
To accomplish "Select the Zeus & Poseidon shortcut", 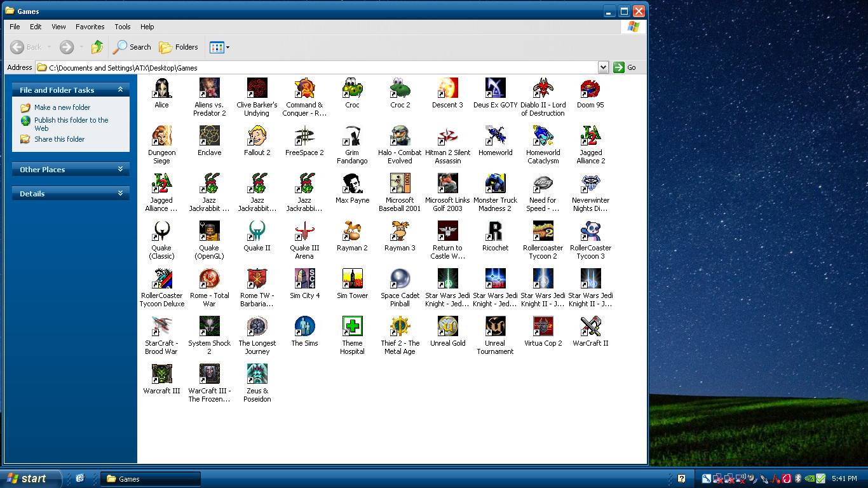I will tap(257, 374).
